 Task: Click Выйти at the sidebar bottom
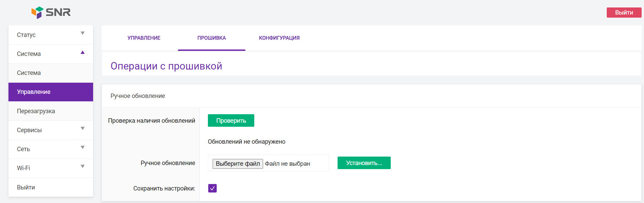[26, 187]
